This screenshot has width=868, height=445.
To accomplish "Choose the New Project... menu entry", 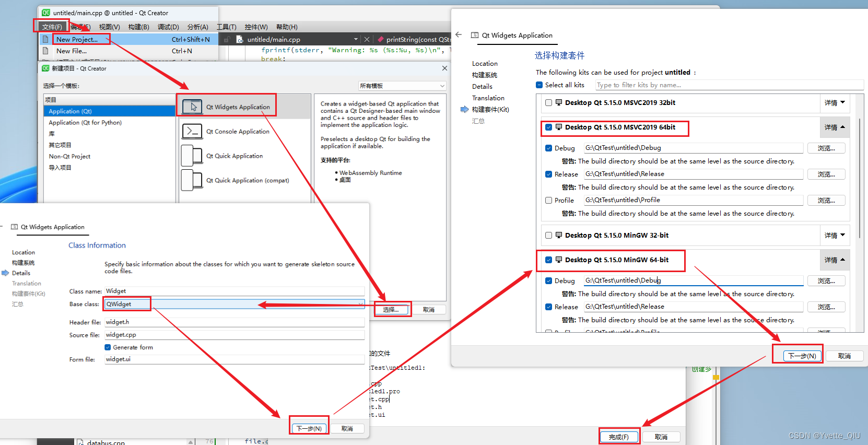I will [x=130, y=39].
